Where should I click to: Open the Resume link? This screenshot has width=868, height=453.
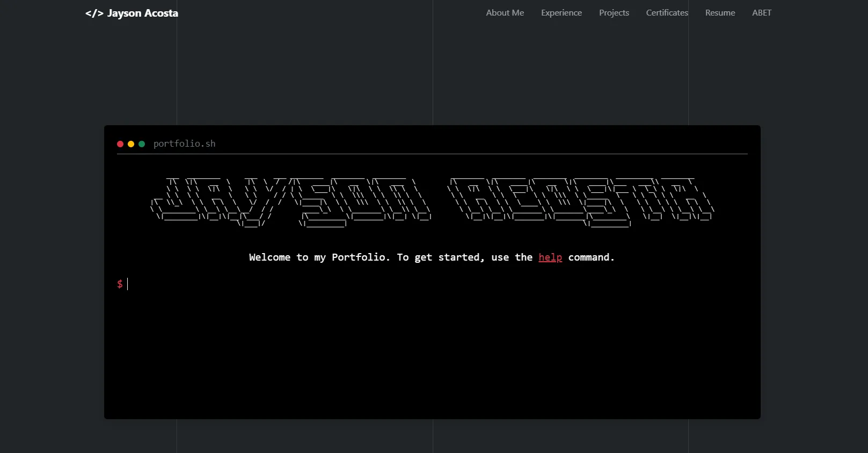point(720,13)
